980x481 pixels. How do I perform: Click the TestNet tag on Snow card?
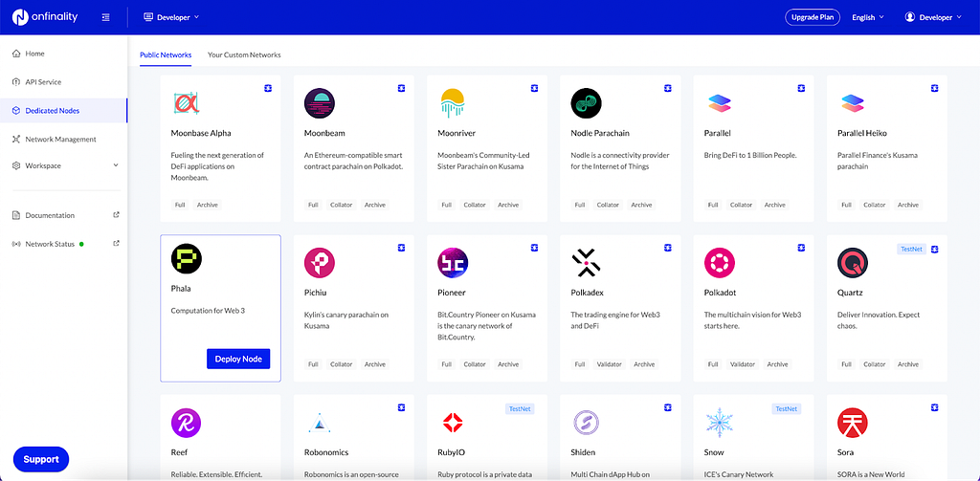[787, 408]
